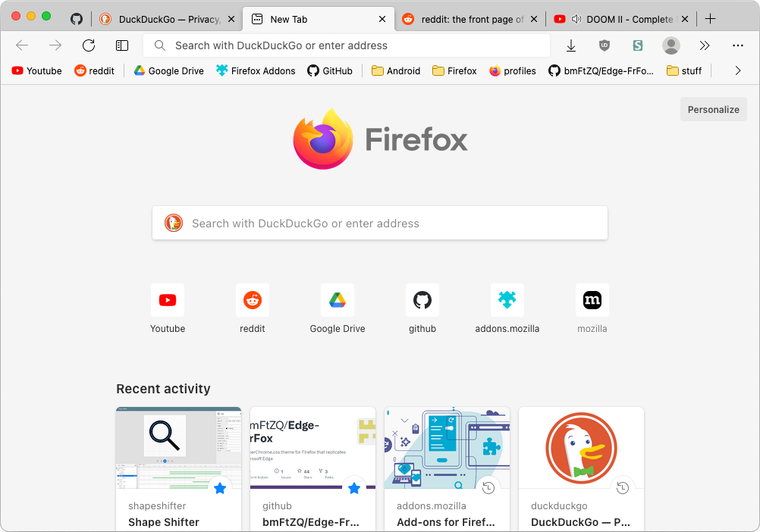The height and width of the screenshot is (532, 760).
Task: Open the reddit bookmark in the bookmarks bar
Action: point(94,70)
